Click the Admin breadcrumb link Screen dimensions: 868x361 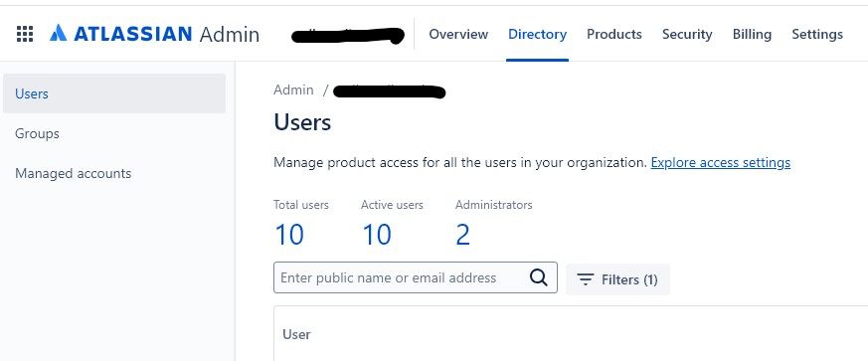(293, 90)
